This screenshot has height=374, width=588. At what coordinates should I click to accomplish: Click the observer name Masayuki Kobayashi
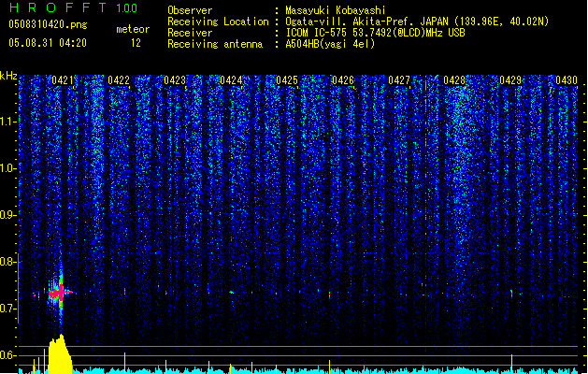click(x=336, y=10)
